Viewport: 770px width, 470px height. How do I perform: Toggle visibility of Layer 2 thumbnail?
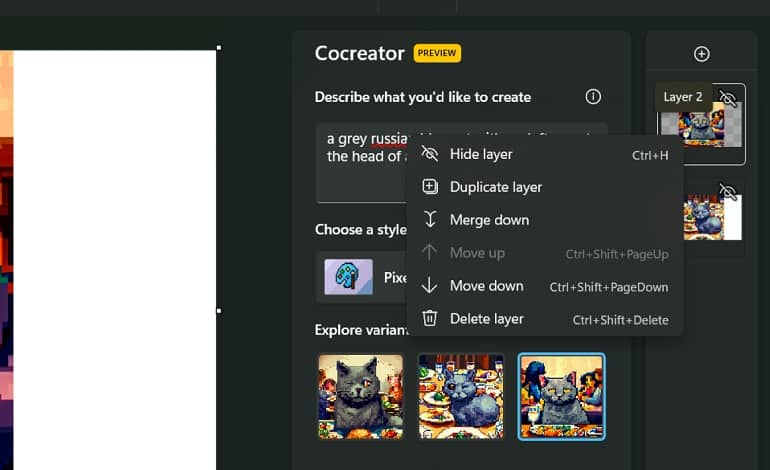tap(728, 98)
